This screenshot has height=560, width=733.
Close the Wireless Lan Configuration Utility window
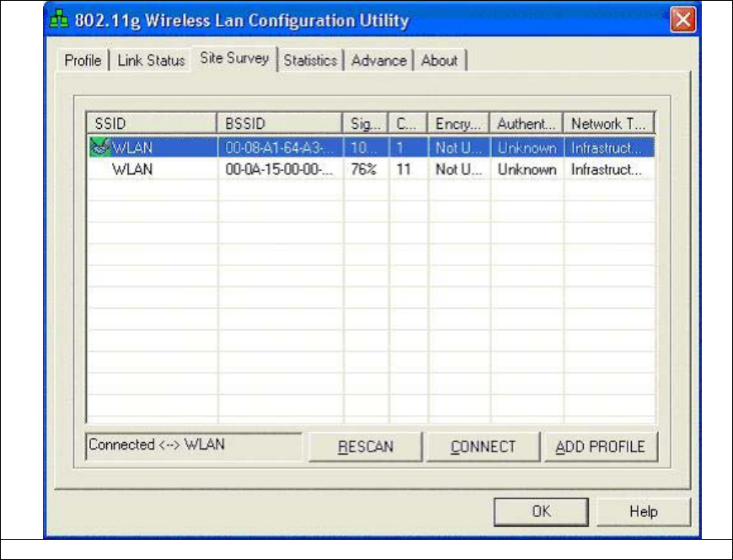point(682,20)
